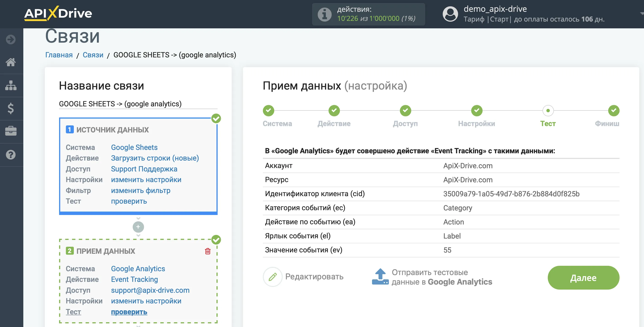The width and height of the screenshot is (644, 327).
Task: Click the demo_apix-drive username
Action: click(x=495, y=9)
